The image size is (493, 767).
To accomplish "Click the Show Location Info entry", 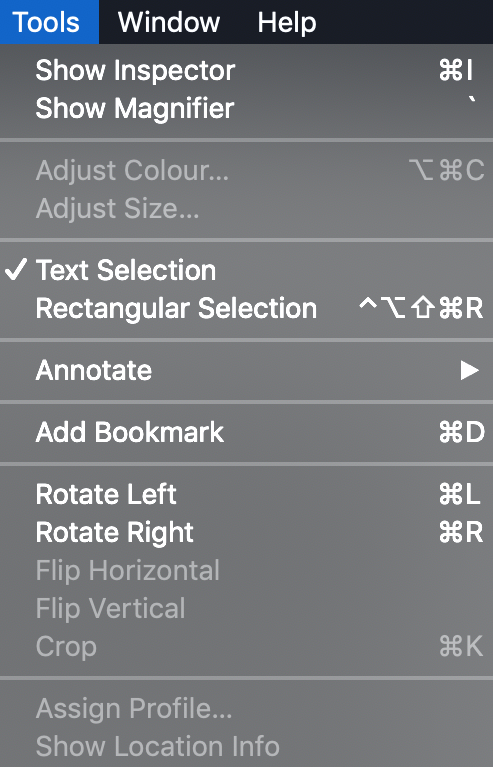I will pyautogui.click(x=246, y=746).
